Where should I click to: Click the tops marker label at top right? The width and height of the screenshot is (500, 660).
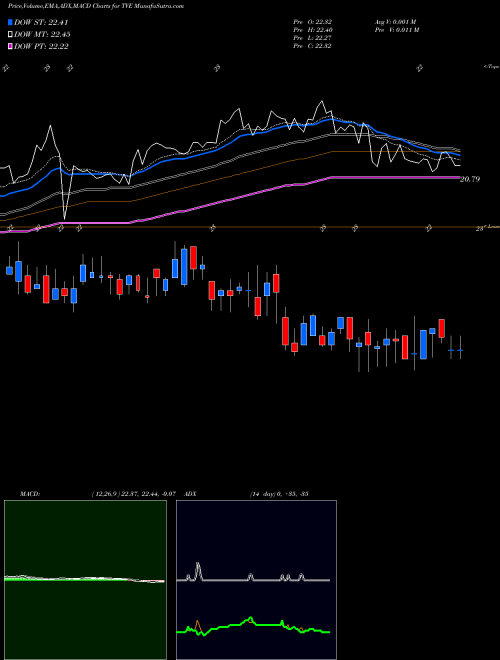coord(491,67)
